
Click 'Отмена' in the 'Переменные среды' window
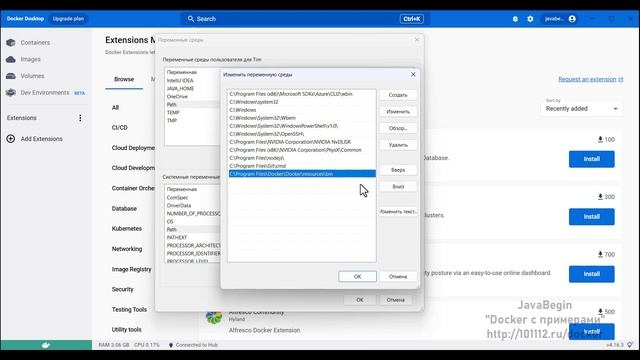[x=396, y=300]
